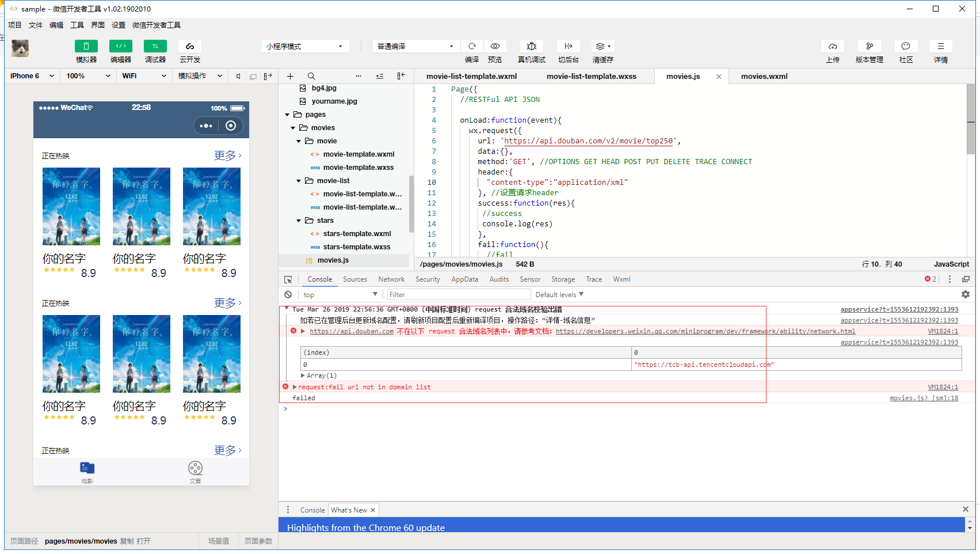Open real device debugging (真机调试)
The image size is (980, 554).
click(x=532, y=46)
